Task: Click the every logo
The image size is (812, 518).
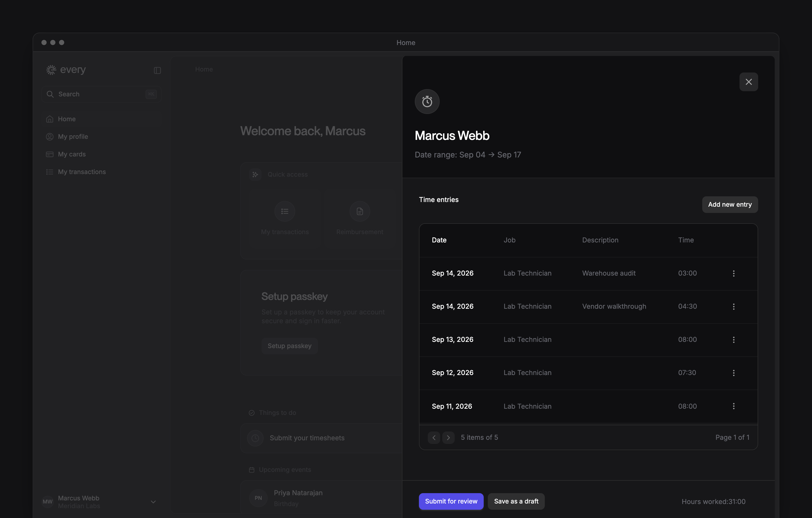Action: (x=66, y=70)
